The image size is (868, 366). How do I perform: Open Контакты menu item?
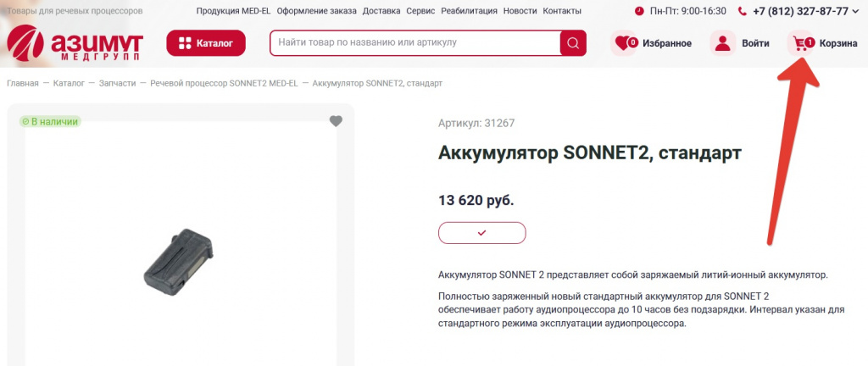562,11
